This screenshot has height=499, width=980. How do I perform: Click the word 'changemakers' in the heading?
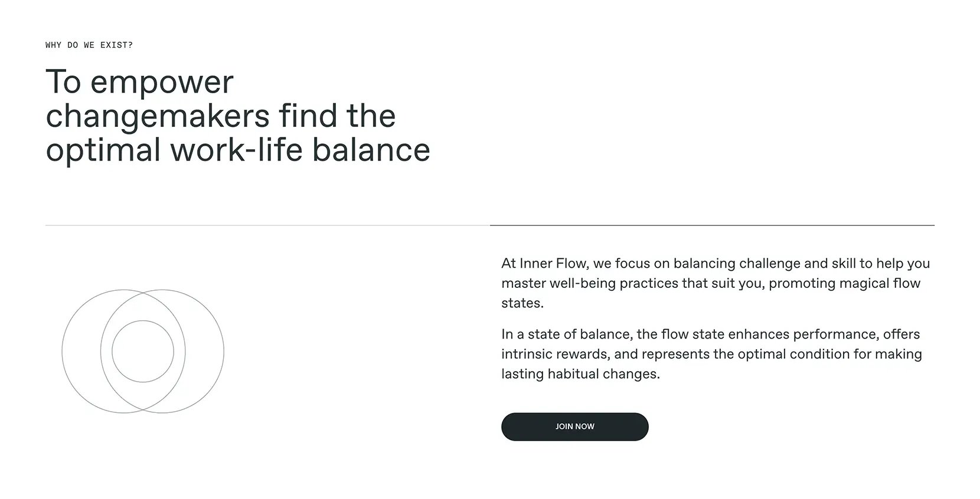(x=158, y=117)
